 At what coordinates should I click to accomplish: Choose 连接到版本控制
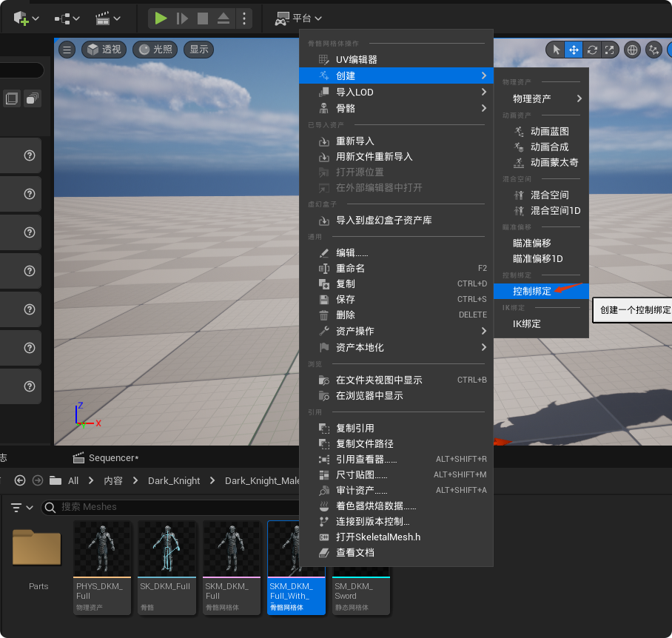pos(396,522)
